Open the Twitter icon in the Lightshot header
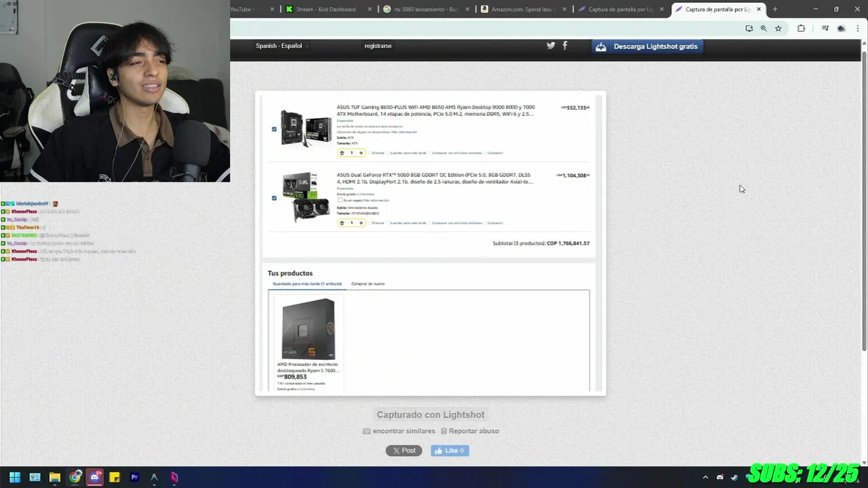 click(x=551, y=45)
